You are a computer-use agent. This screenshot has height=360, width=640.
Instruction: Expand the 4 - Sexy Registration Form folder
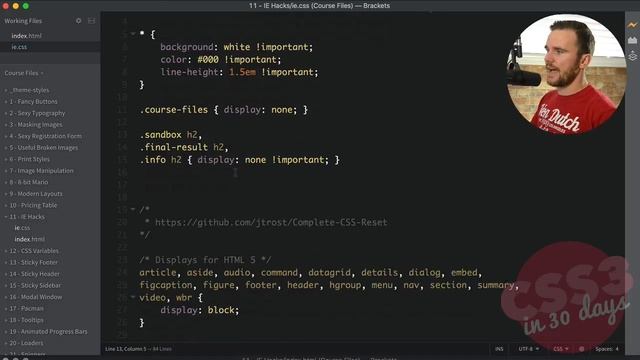tap(6, 136)
